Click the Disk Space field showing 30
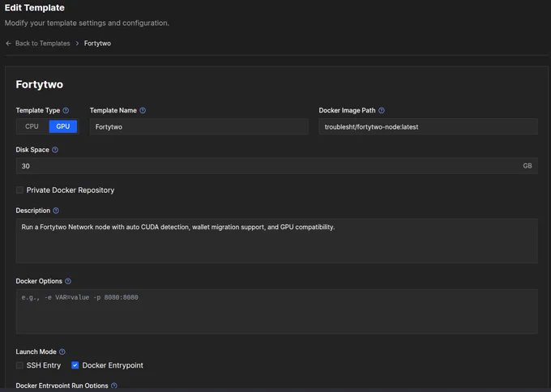The image size is (551, 392). pos(276,166)
